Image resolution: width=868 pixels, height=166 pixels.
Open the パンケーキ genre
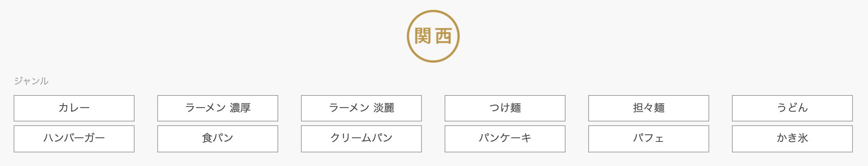point(505,138)
